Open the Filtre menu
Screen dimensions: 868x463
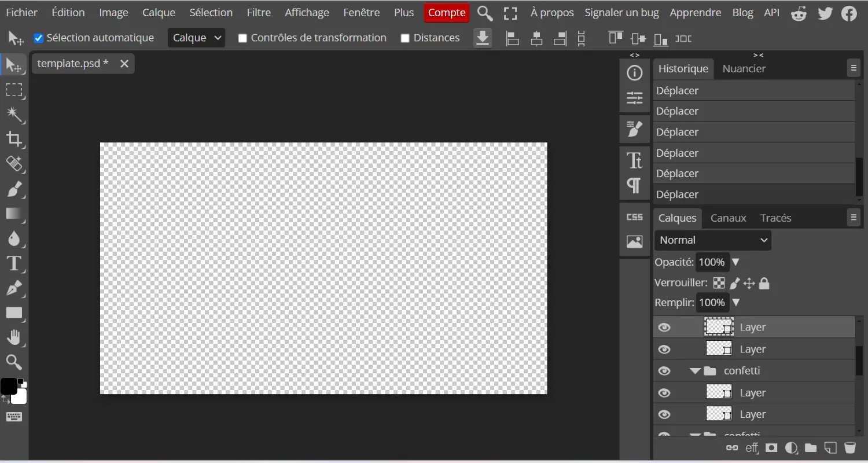click(x=259, y=13)
